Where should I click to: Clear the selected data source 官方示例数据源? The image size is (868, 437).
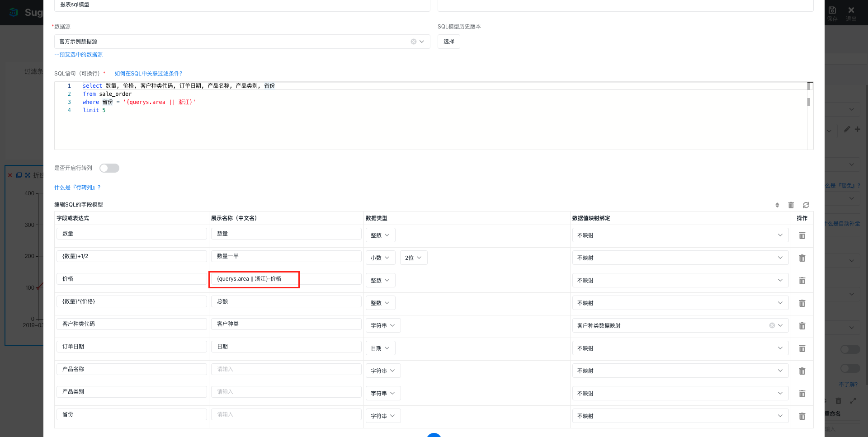[414, 42]
